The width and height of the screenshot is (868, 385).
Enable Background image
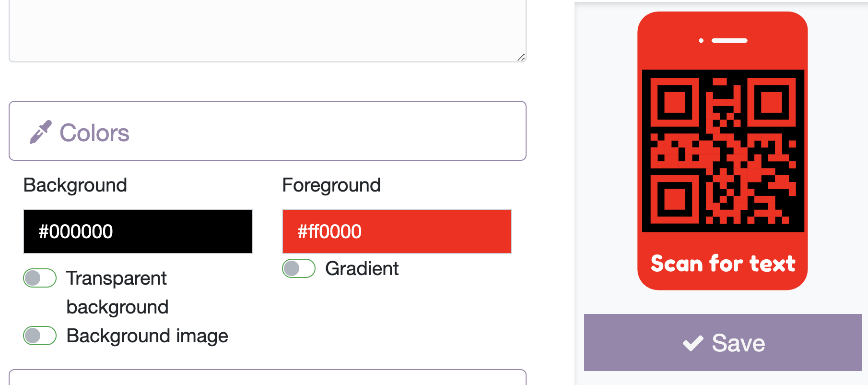(x=40, y=336)
